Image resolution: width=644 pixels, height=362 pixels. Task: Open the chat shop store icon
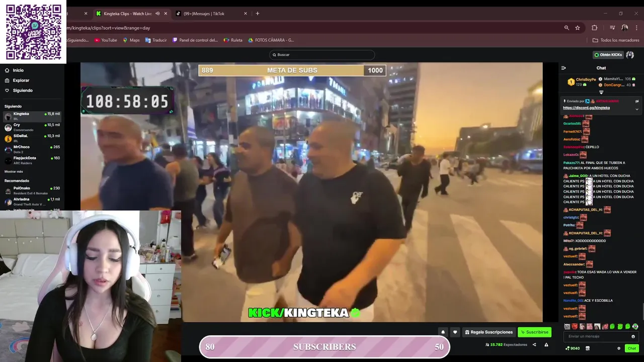tap(587, 348)
